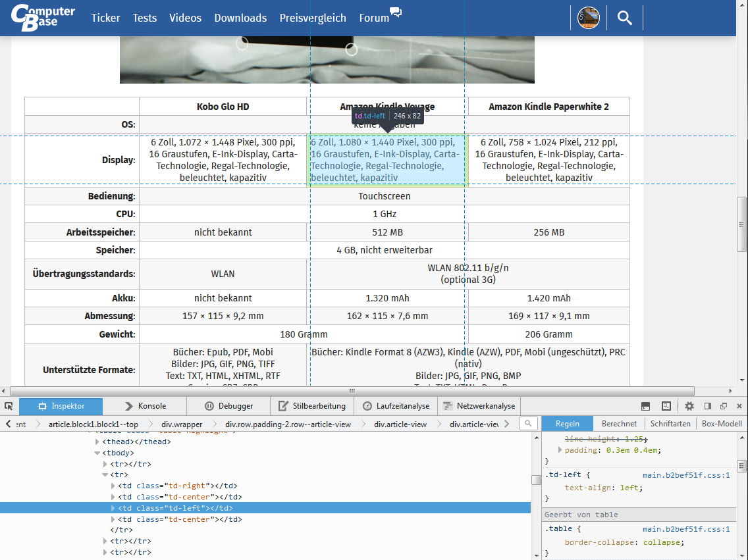This screenshot has width=748, height=560.
Task: Expand the last td-center node
Action: point(113,519)
